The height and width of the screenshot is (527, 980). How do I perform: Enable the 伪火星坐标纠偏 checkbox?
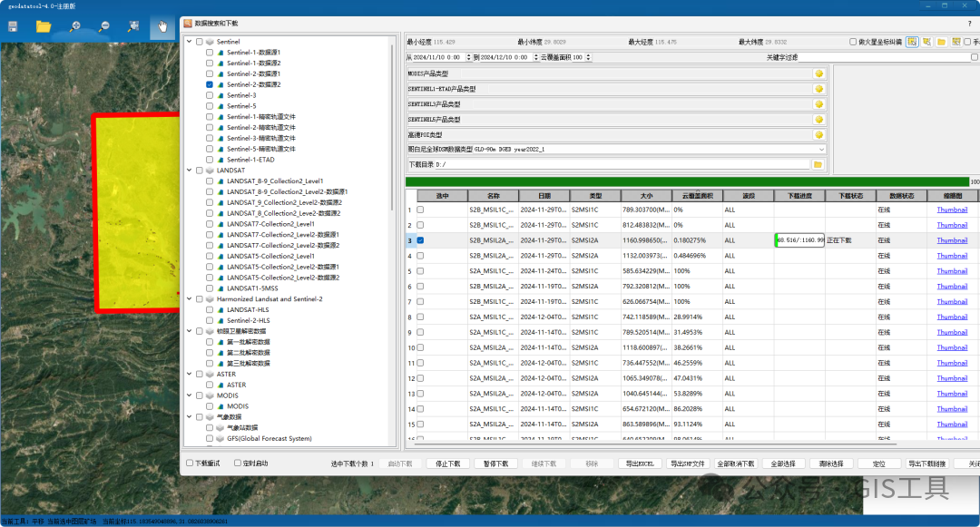click(x=852, y=42)
